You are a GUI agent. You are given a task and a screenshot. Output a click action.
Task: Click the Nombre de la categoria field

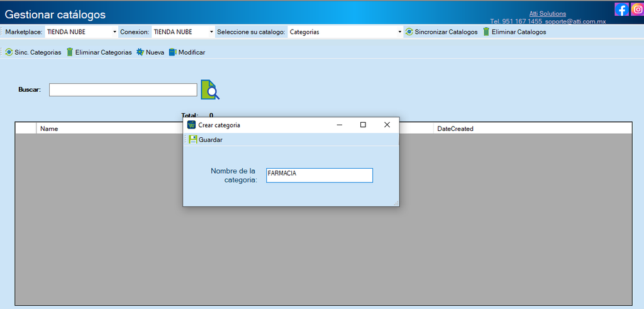[319, 176]
